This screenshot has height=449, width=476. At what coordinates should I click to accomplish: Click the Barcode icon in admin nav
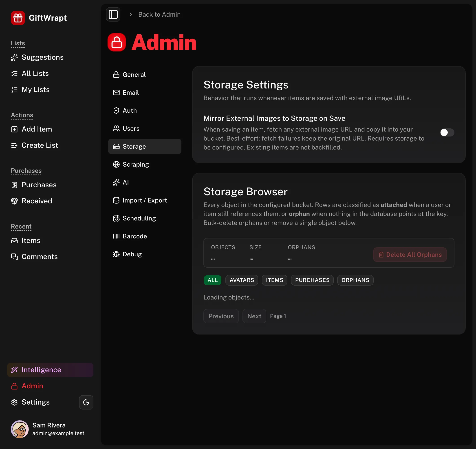pyautogui.click(x=116, y=236)
